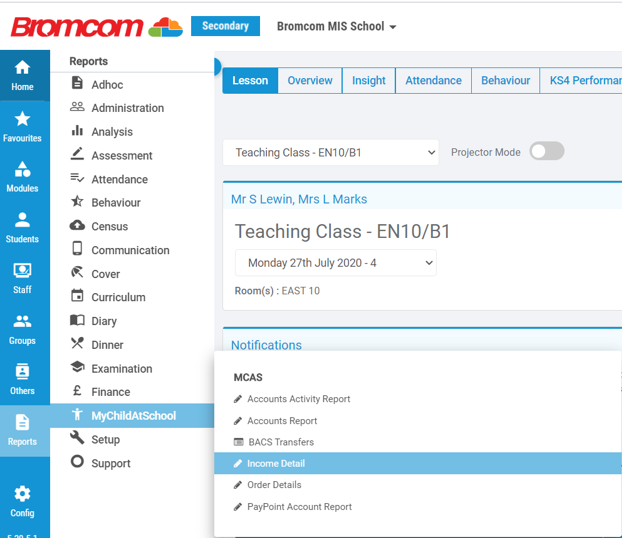This screenshot has width=622, height=538.
Task: Open Examination reports item label
Action: pyautogui.click(x=122, y=369)
